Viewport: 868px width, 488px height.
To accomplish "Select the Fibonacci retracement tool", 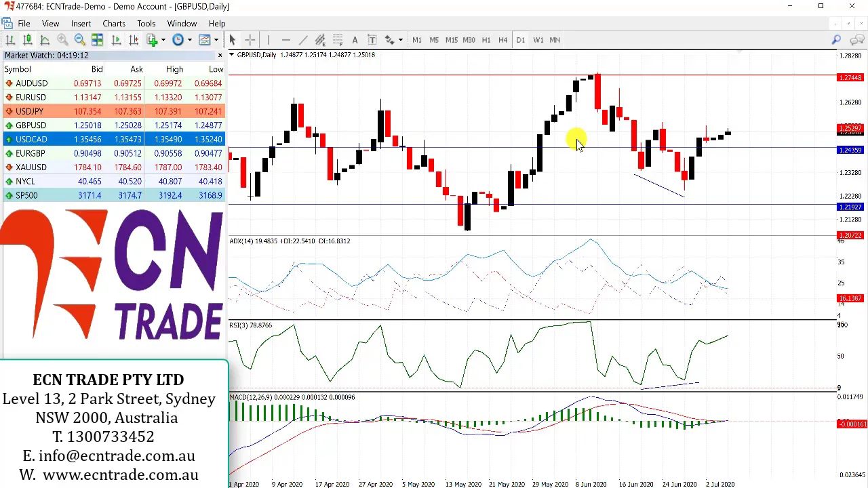I will 338,40.
